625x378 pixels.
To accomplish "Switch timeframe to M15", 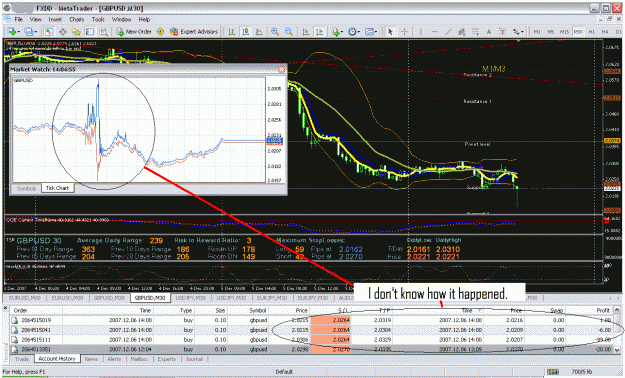I will (564, 32).
